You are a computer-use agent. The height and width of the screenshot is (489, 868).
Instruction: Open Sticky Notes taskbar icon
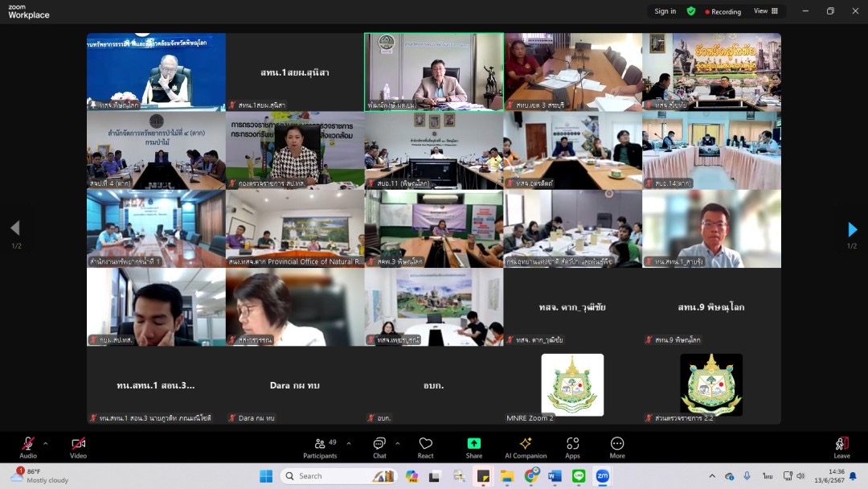[483, 476]
